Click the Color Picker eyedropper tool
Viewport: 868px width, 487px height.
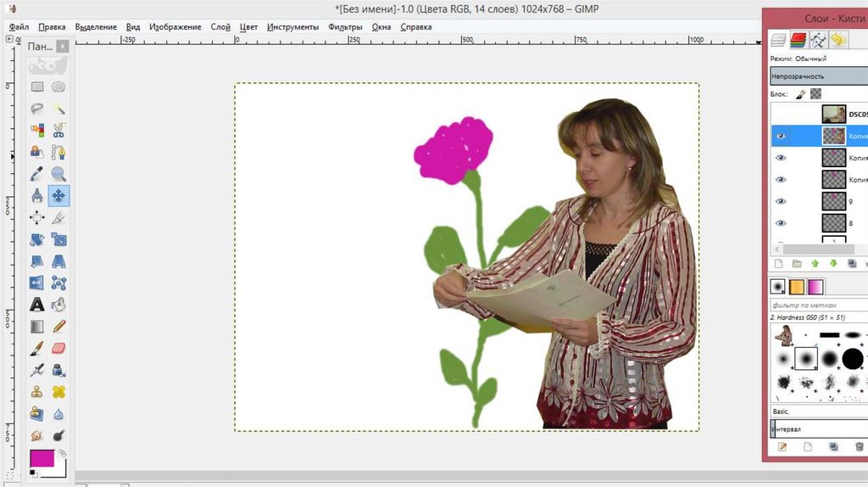point(37,174)
